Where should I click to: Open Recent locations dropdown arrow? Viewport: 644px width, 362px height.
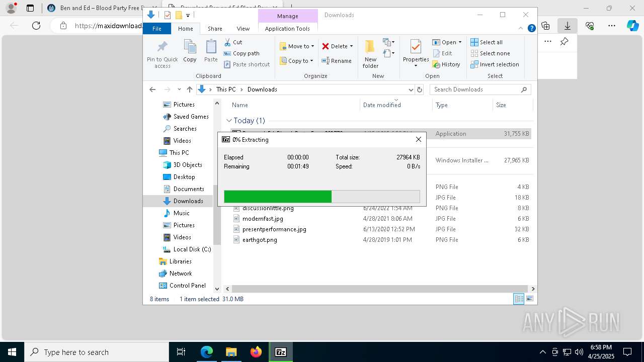(x=179, y=89)
